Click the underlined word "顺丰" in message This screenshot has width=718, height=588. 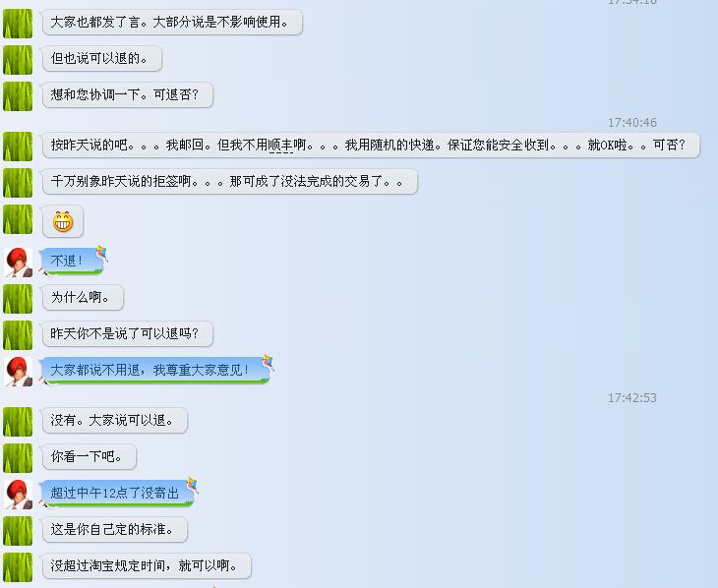pyautogui.click(x=280, y=146)
